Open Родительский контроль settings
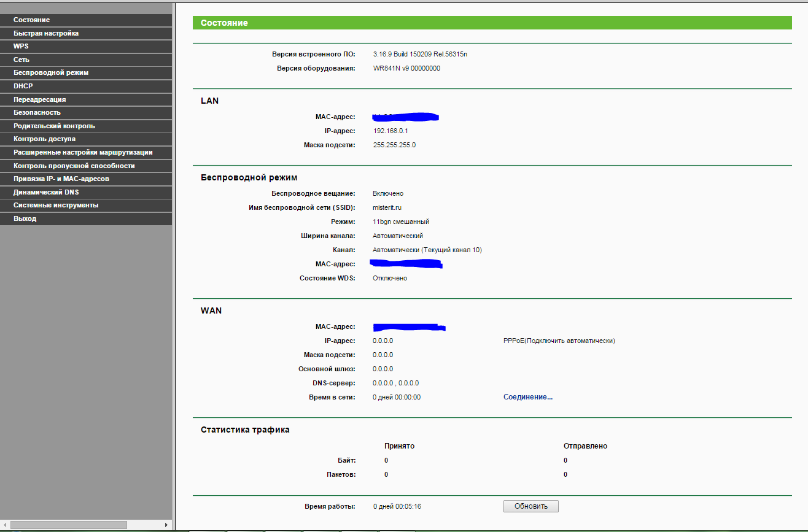The width and height of the screenshot is (808, 532). point(54,126)
